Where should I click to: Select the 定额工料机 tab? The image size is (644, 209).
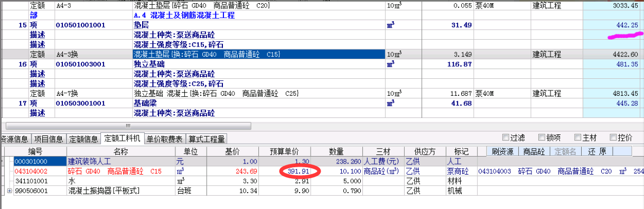click(123, 138)
